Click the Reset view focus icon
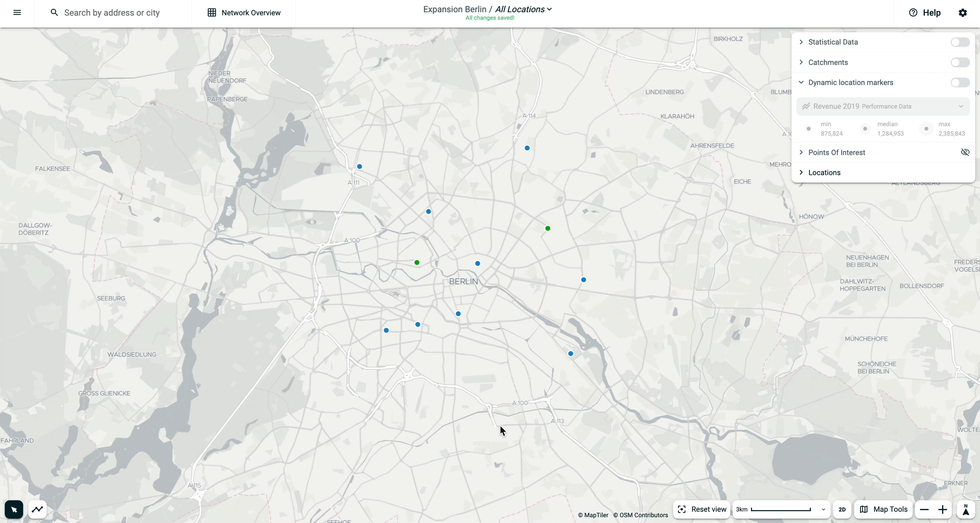Screen dimensions: 980x523 (682, 509)
